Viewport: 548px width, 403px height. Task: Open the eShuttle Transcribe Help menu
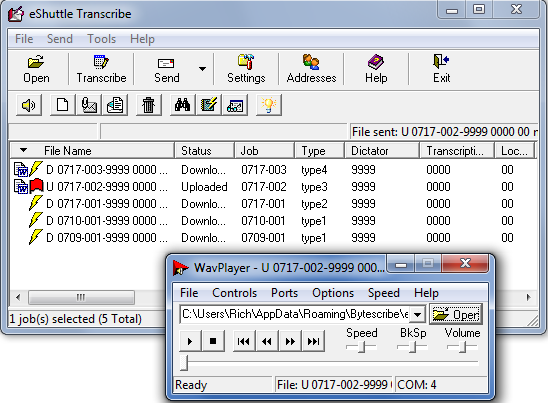tap(142, 39)
